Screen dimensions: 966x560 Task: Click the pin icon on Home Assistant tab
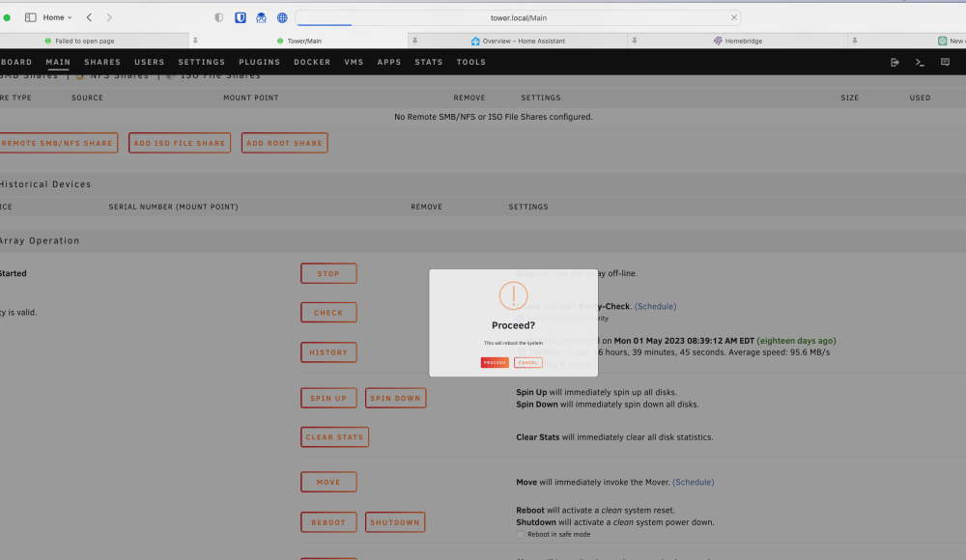click(x=415, y=41)
